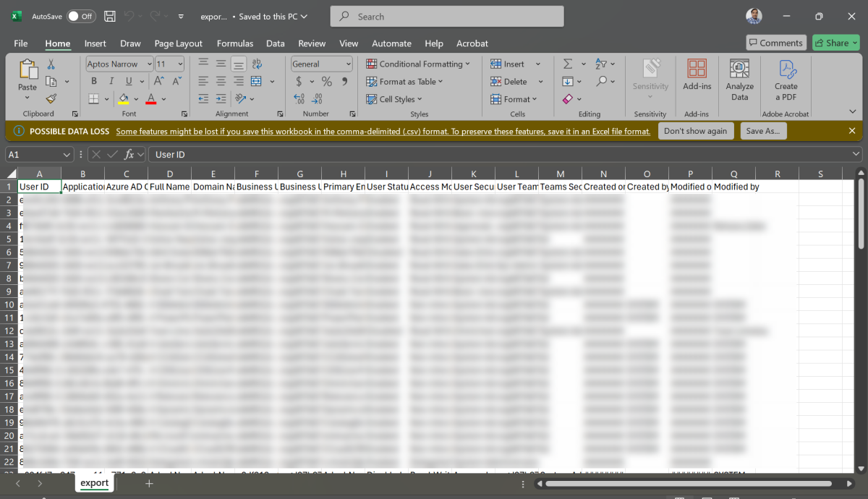Open Format as Table gallery
868x499 pixels.
pos(404,82)
